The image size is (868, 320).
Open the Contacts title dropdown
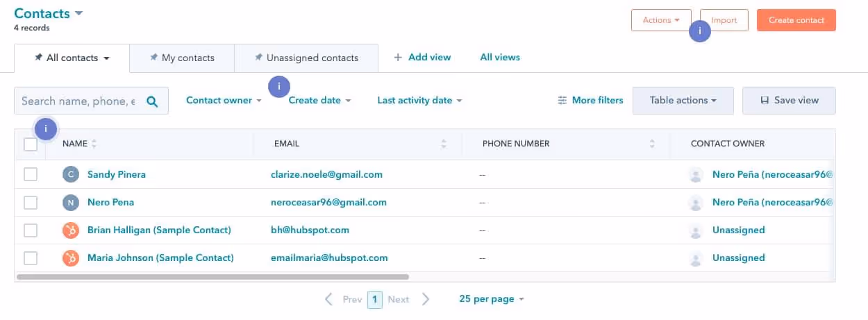tap(49, 13)
